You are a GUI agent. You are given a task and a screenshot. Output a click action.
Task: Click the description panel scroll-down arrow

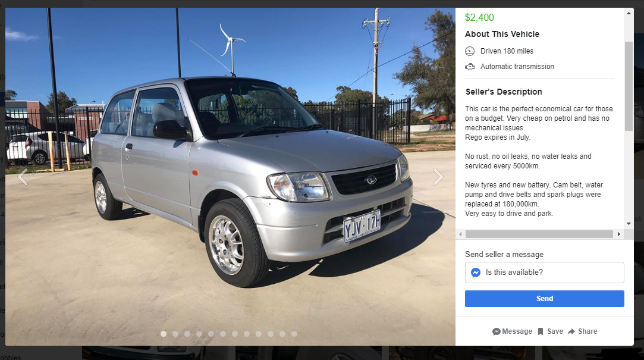click(x=629, y=224)
